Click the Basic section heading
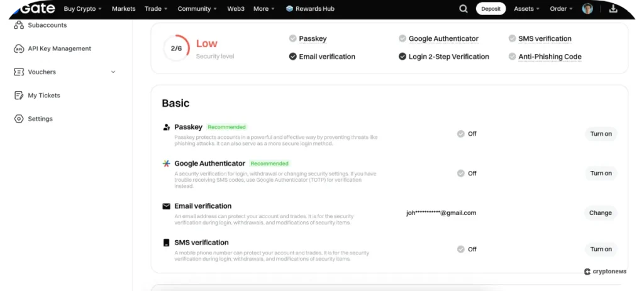This screenshot has width=644, height=291. point(176,103)
